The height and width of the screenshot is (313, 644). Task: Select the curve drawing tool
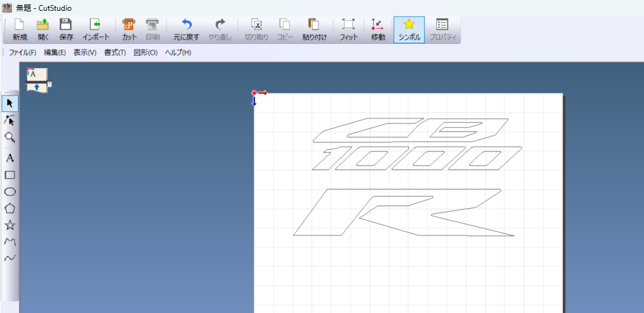[x=10, y=258]
